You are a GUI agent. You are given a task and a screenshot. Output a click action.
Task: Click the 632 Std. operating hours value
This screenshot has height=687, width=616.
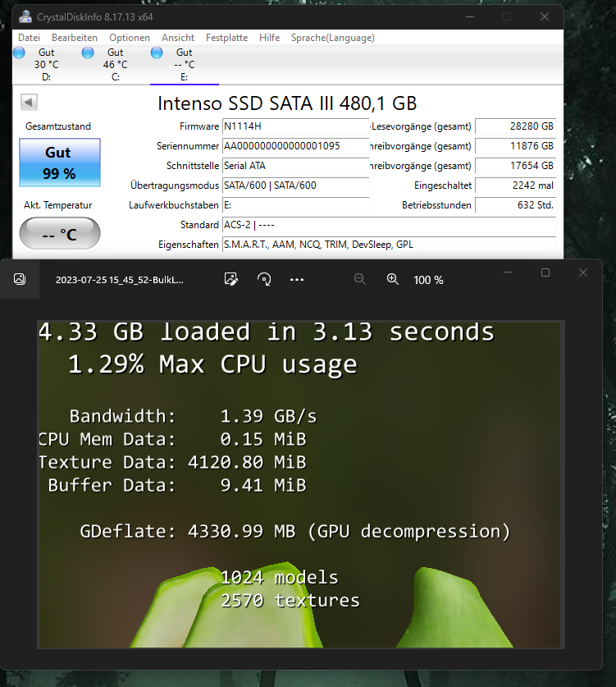pos(516,205)
